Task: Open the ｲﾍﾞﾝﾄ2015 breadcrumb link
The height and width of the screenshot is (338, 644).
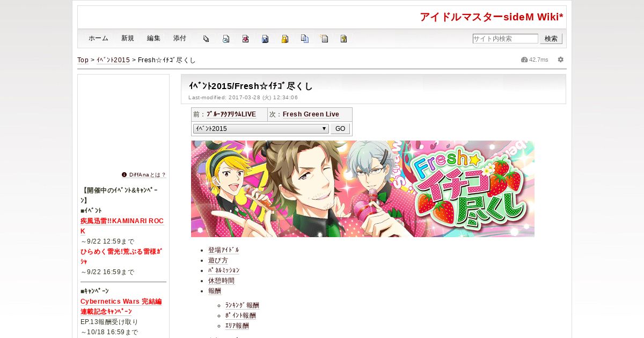Action: click(113, 60)
